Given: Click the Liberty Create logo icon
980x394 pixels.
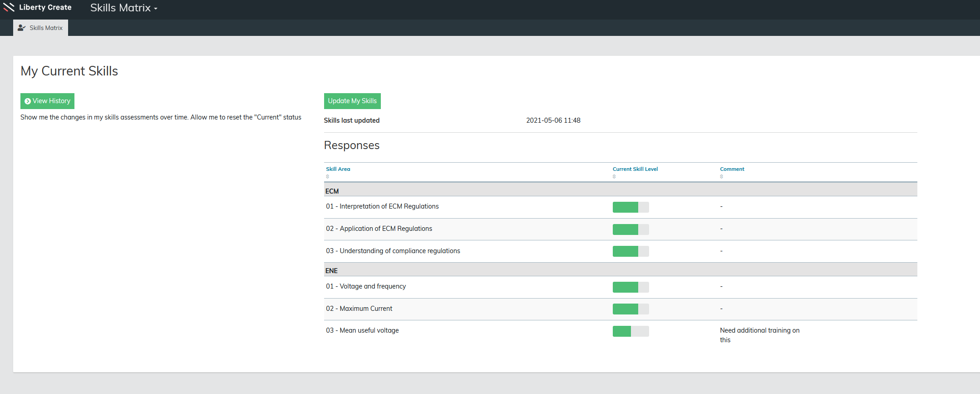Looking at the screenshot, I should click(x=9, y=7).
